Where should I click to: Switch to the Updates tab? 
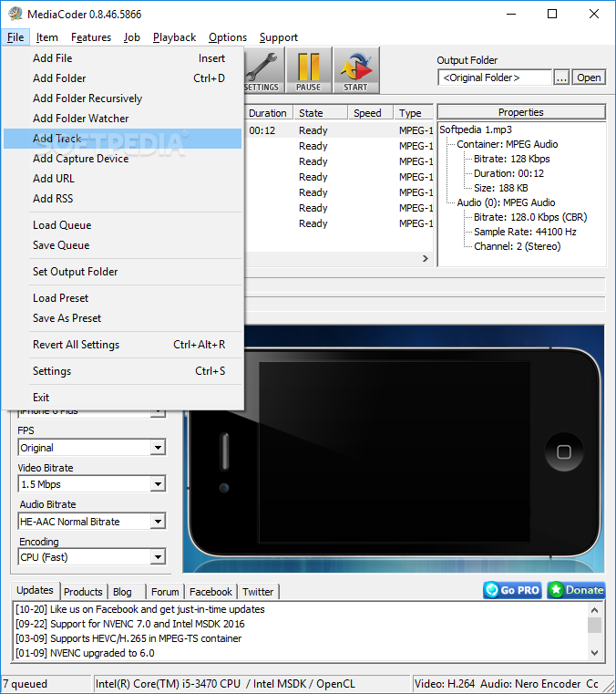click(35, 590)
